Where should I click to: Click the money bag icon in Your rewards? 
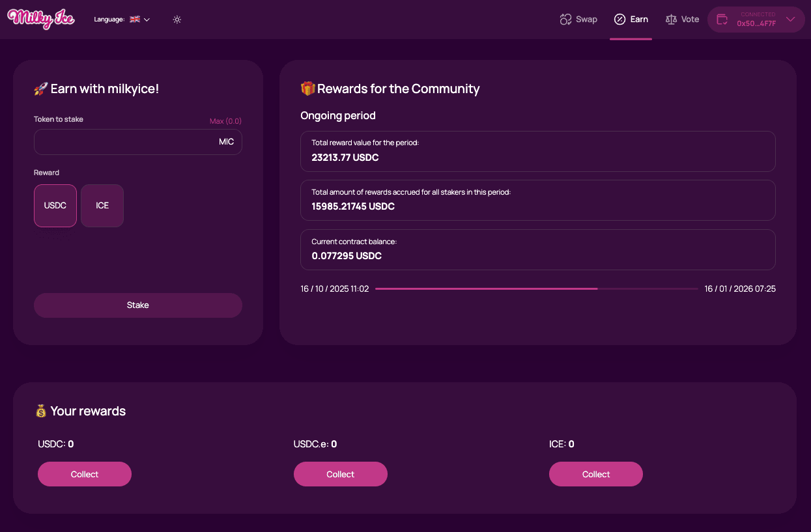click(41, 411)
